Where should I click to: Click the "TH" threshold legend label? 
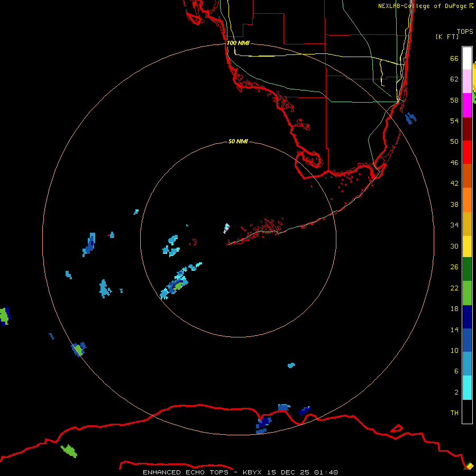click(454, 413)
